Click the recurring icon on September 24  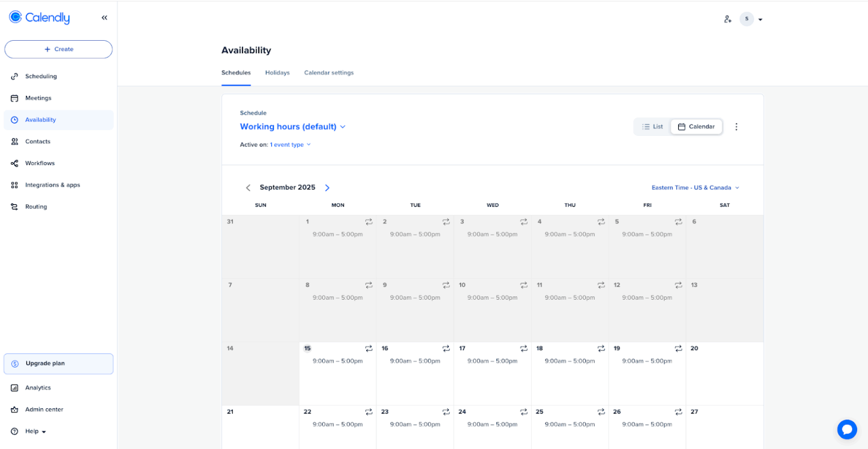(524, 412)
